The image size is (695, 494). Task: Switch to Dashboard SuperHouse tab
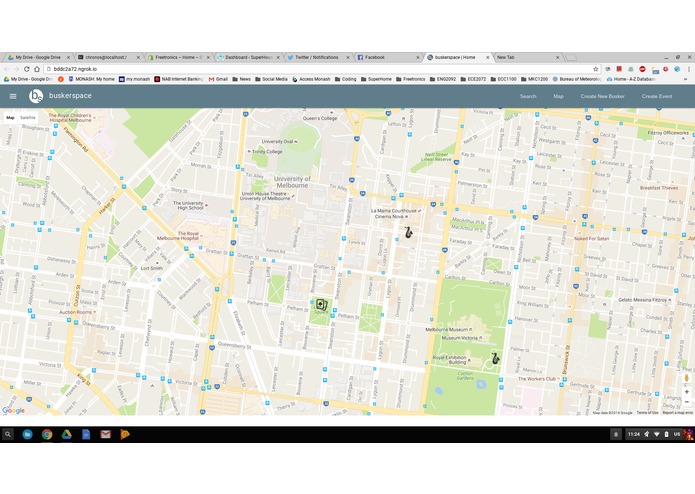coord(248,57)
